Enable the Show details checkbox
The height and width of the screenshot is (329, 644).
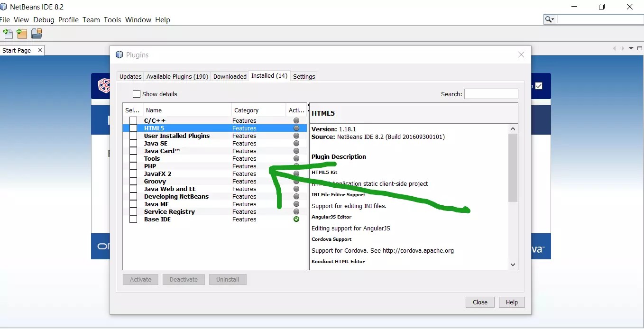click(137, 94)
